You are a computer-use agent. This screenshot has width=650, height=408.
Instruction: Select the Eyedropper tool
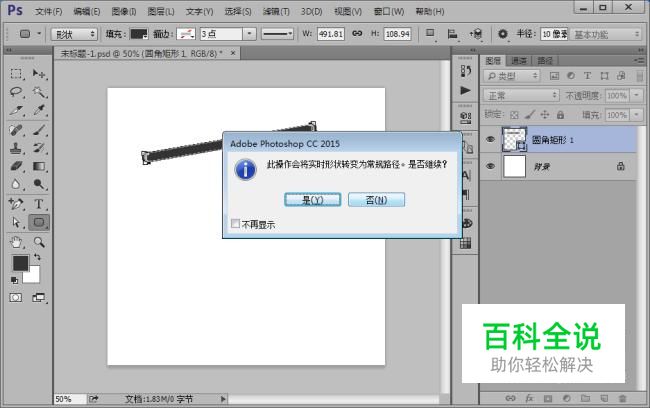click(39, 110)
